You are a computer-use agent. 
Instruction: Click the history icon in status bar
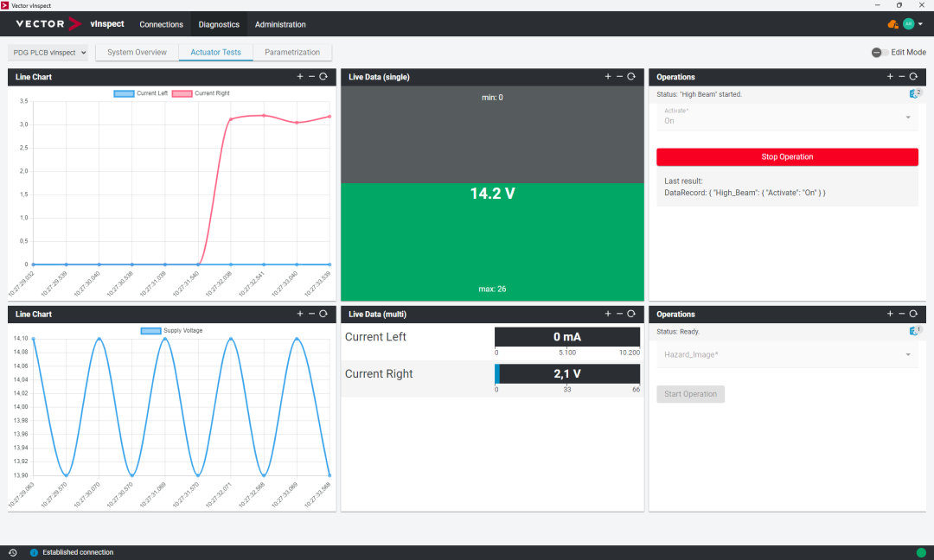(x=12, y=552)
